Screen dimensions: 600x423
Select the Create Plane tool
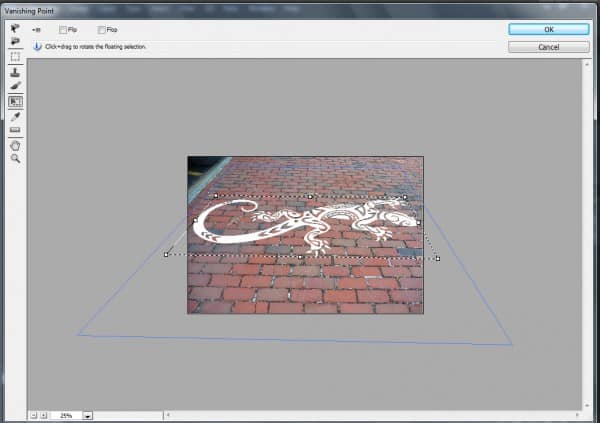click(x=15, y=42)
